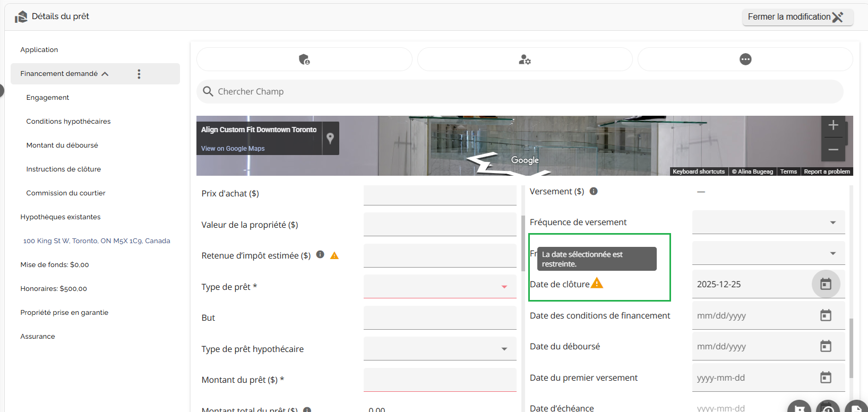Open View on Google Maps link
Image resolution: width=868 pixels, height=412 pixels.
(x=233, y=149)
